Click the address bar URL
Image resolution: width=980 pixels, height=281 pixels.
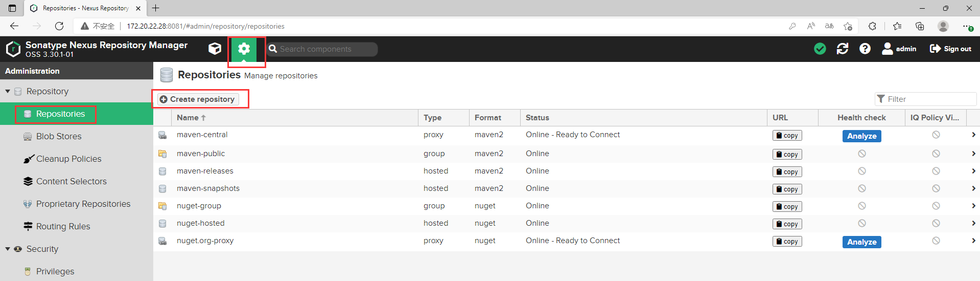(205, 26)
